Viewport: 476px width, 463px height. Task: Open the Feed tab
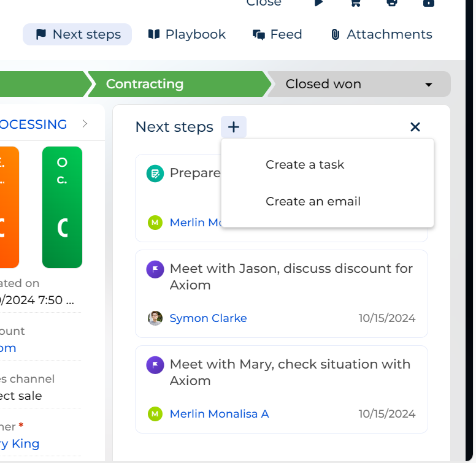coord(277,34)
